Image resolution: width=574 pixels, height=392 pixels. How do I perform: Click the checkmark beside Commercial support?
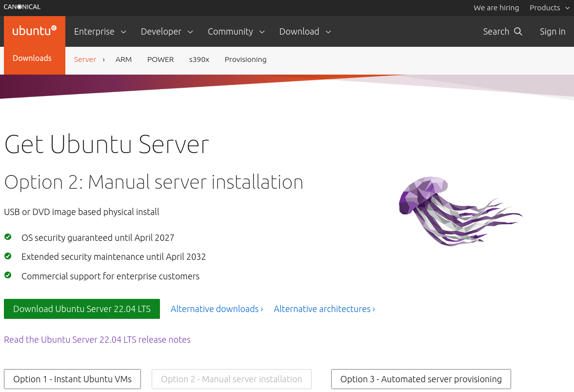pyautogui.click(x=8, y=275)
